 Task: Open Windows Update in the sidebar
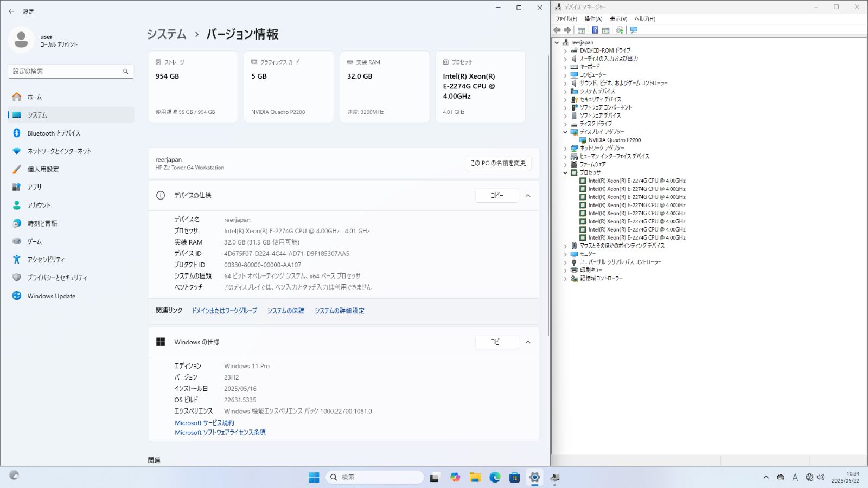click(71, 296)
